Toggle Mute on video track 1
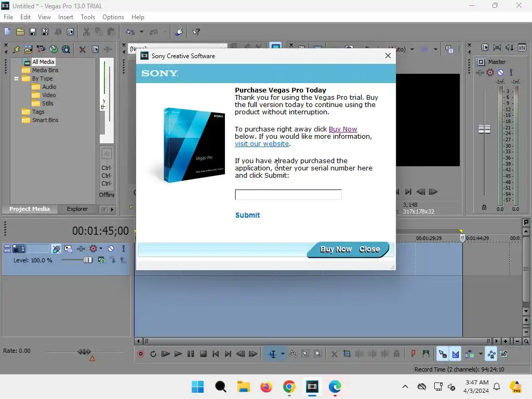The height and width of the screenshot is (399, 532). pyautogui.click(x=111, y=249)
